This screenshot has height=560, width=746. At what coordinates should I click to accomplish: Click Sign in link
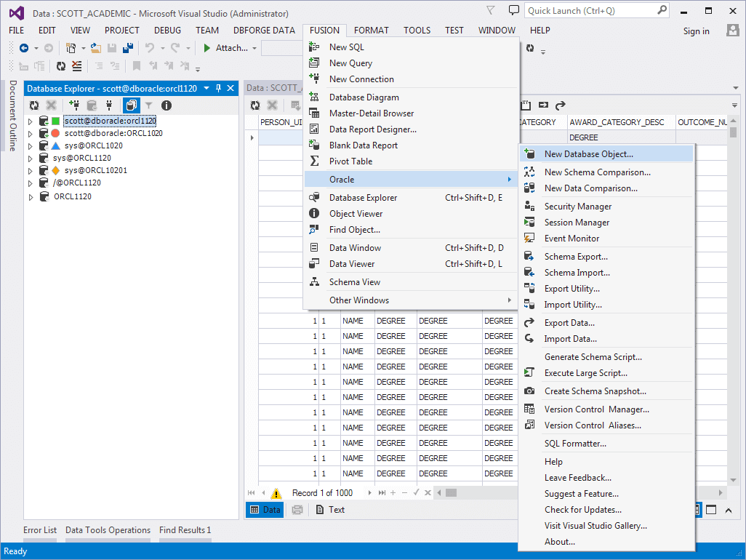click(x=696, y=31)
